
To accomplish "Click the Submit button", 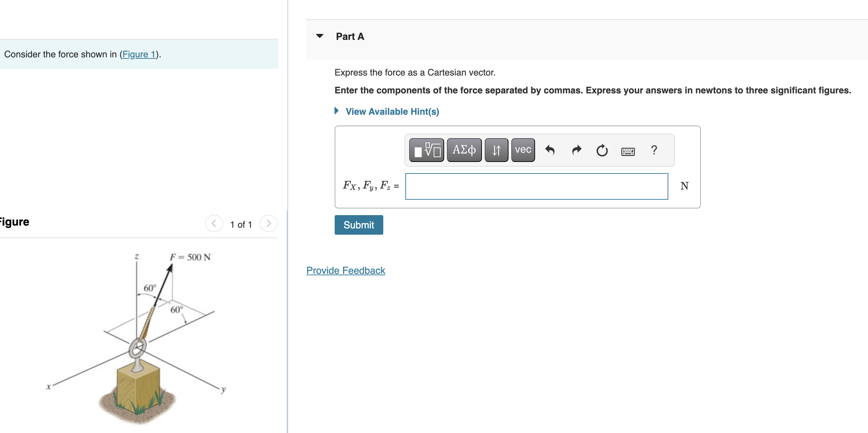I will coord(359,225).
